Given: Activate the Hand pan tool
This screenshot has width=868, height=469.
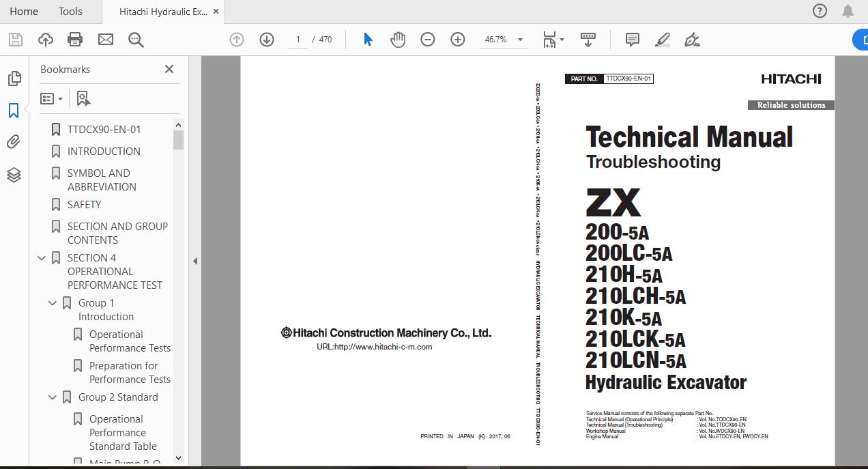Looking at the screenshot, I should coord(398,40).
